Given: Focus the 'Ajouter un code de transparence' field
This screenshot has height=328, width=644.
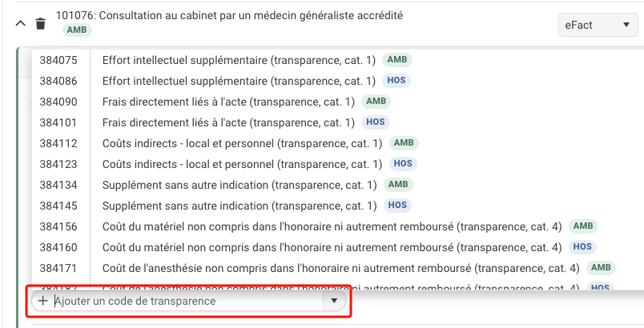Looking at the screenshot, I should [189, 301].
